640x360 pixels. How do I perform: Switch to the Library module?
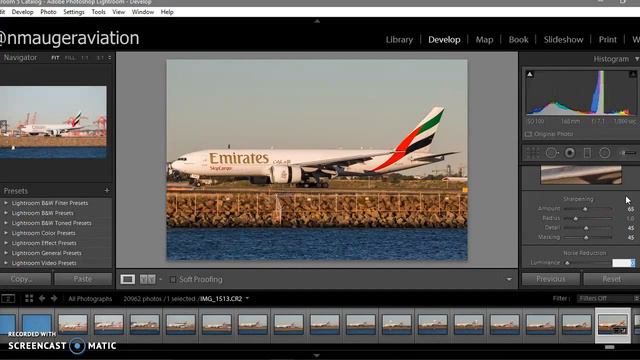pyautogui.click(x=399, y=40)
